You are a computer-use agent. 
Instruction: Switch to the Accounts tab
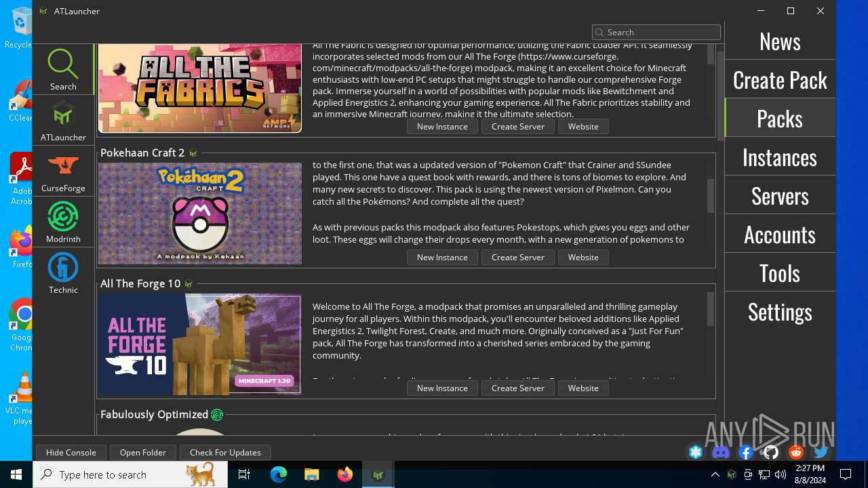pos(780,234)
